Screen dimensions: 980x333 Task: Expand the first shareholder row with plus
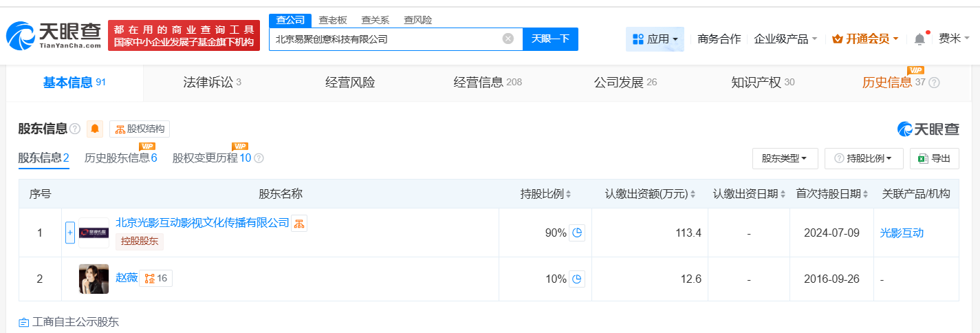[70, 233]
